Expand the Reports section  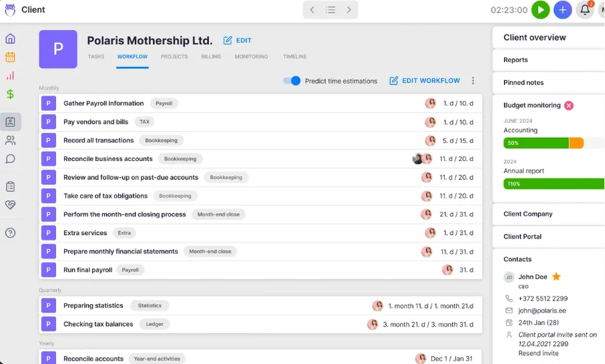point(549,60)
